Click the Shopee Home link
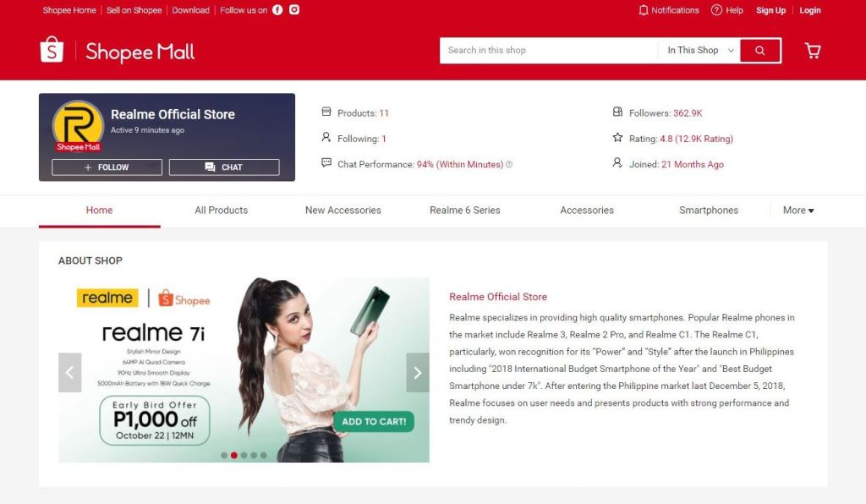Image resolution: width=866 pixels, height=504 pixels. click(x=69, y=10)
